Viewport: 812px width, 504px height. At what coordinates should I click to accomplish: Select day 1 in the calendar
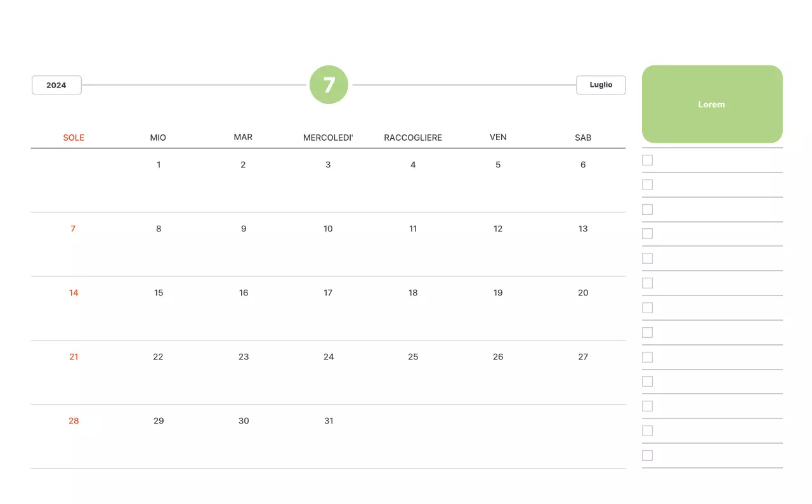(159, 165)
